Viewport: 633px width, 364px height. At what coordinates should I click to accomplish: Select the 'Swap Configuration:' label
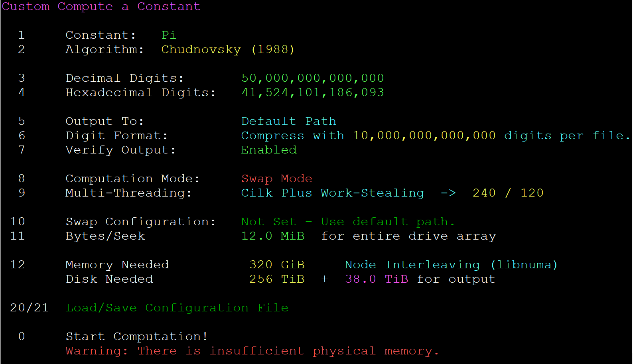140,222
